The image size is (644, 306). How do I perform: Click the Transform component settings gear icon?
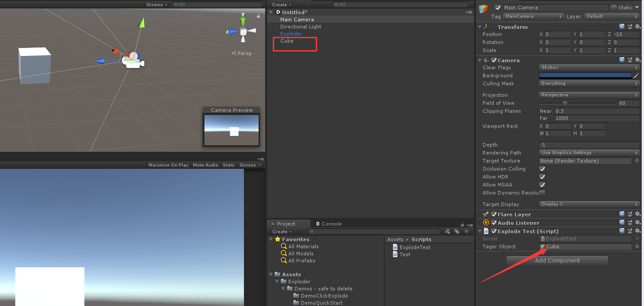pos(638,26)
